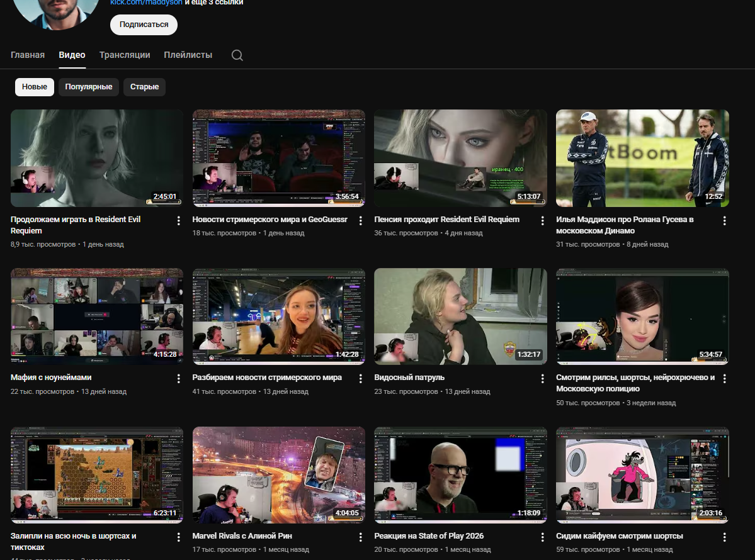Open options menu for "Сидим кайфуем смотрим шортсы"

coord(725,537)
